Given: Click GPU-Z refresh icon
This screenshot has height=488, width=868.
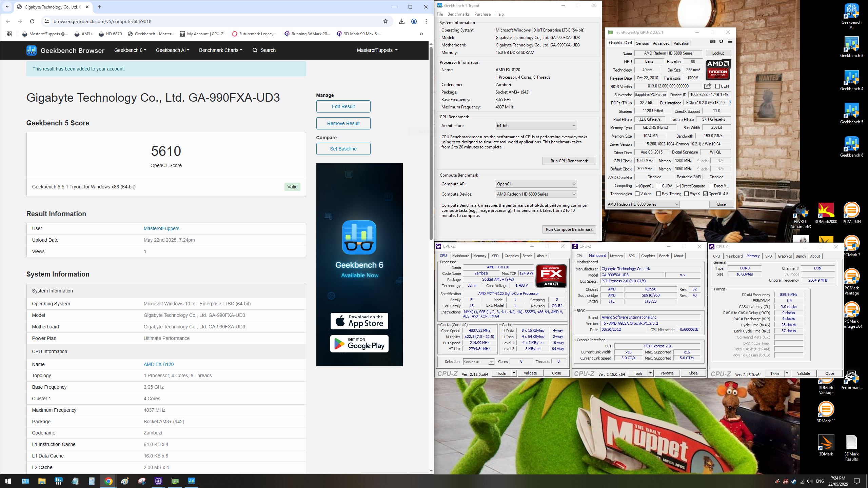Looking at the screenshot, I should tap(721, 42).
